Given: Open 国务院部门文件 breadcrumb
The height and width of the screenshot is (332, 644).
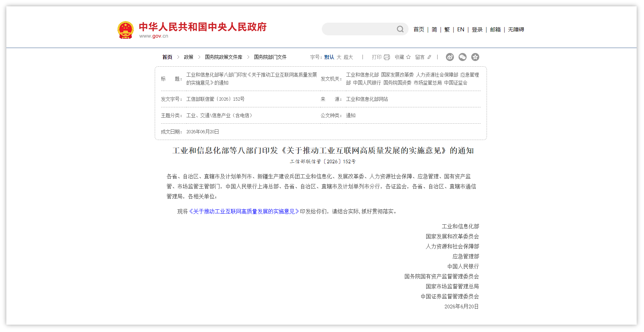Looking at the screenshot, I should click(x=270, y=57).
